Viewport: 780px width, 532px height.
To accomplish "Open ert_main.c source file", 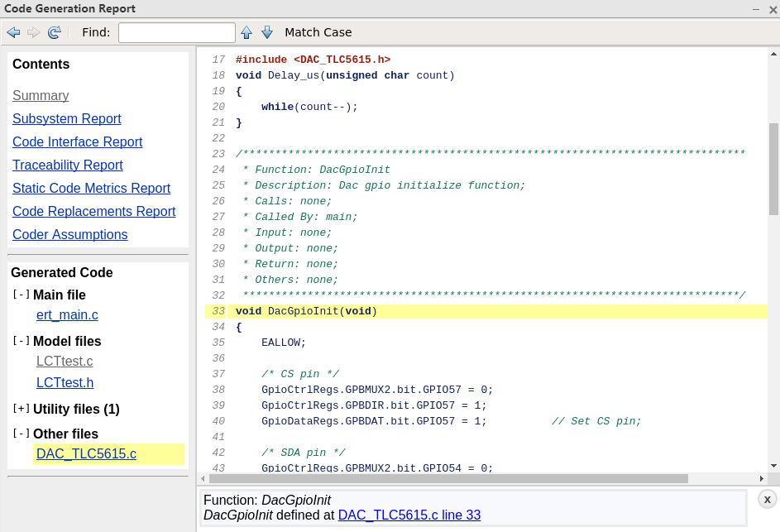I will (67, 315).
